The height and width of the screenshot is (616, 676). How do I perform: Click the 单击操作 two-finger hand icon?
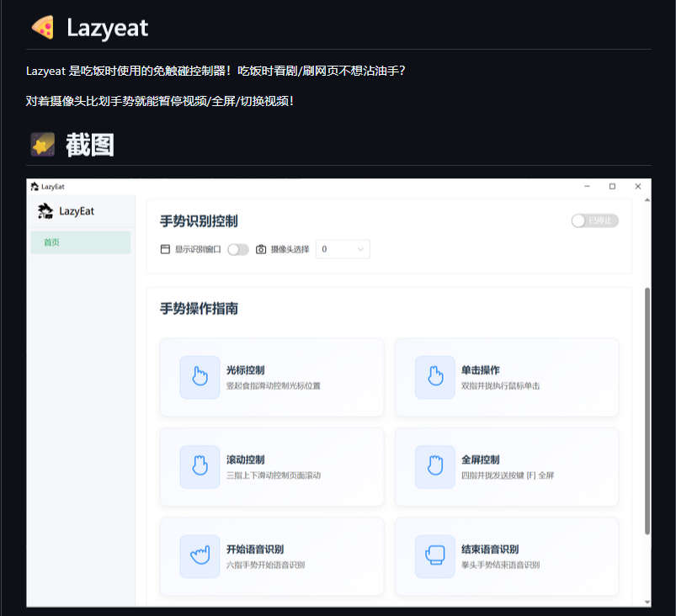click(435, 377)
